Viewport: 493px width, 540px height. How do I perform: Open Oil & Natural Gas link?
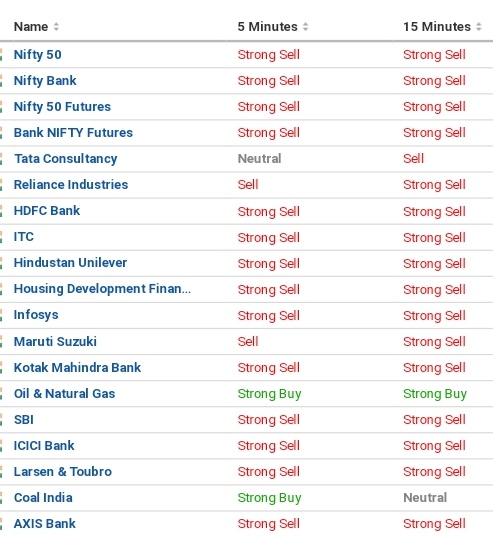(64, 394)
